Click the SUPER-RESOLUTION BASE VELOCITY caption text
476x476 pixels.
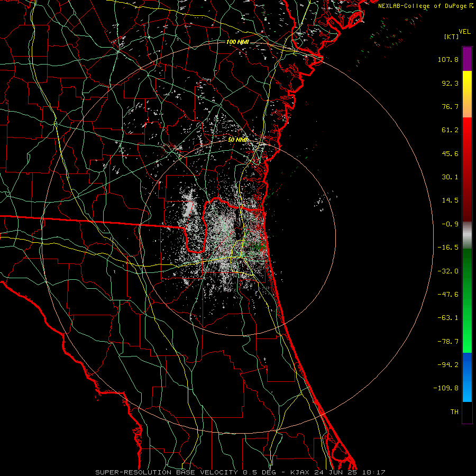coord(168,472)
